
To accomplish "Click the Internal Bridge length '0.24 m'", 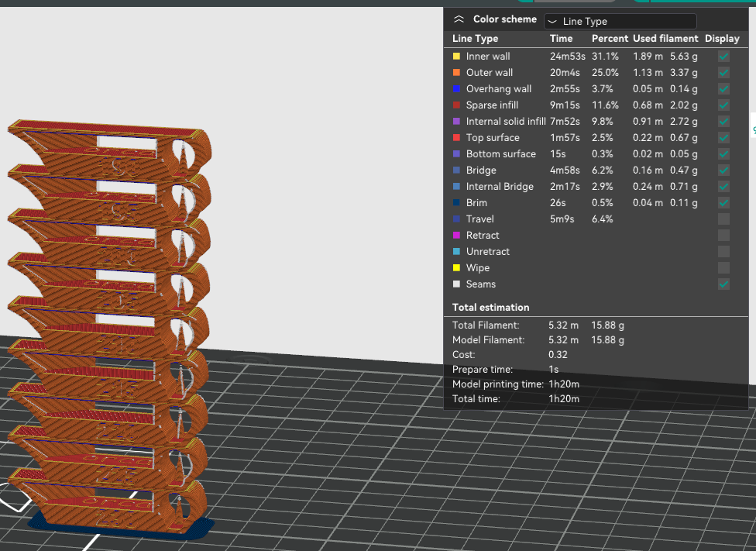I will (648, 187).
